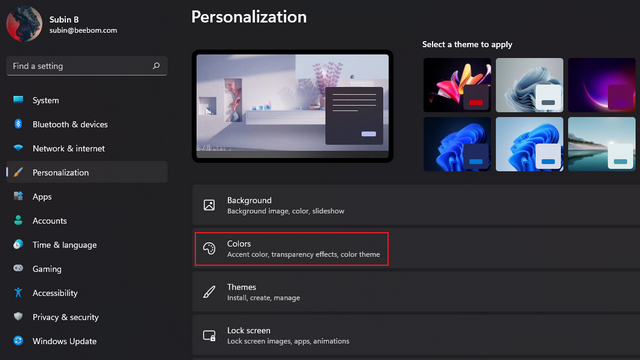Click the Personalization paintbrush icon
Screen dimensions: 640x360
(x=18, y=172)
